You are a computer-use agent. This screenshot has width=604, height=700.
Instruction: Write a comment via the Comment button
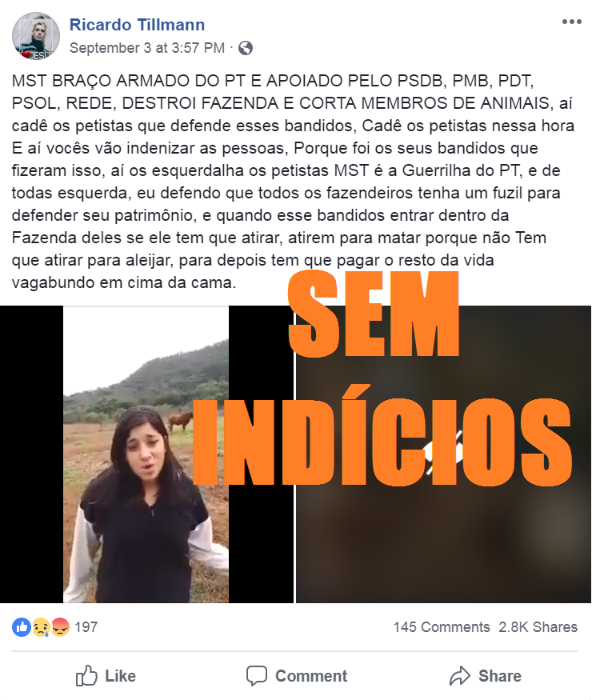297,675
